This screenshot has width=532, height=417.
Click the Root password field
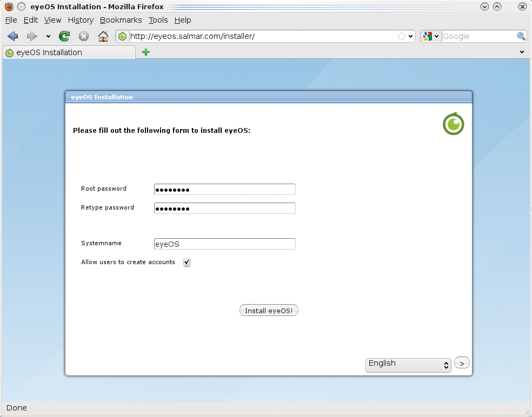[x=224, y=189]
